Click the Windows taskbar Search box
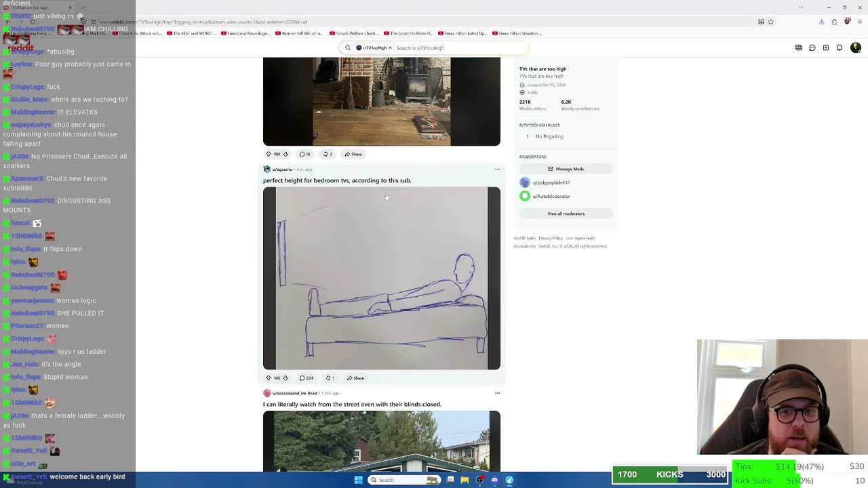This screenshot has height=488, width=868. tap(404, 480)
